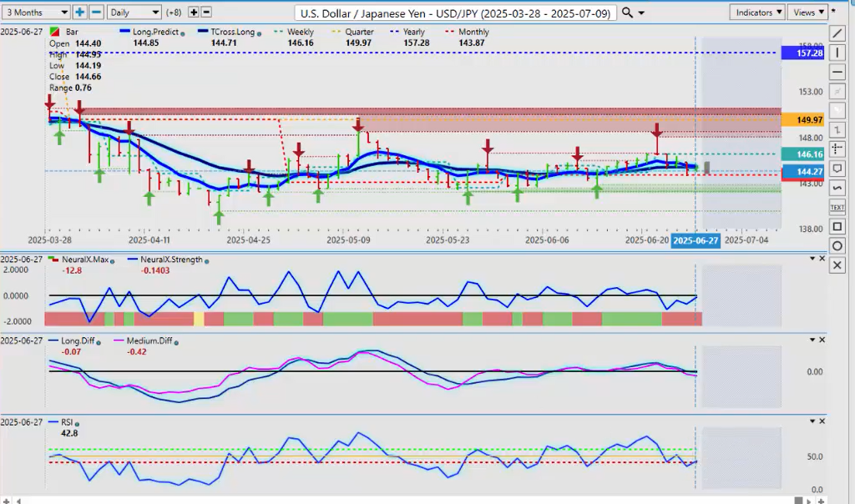Click the search magnifier icon
Image resolution: width=855 pixels, height=504 pixels.
click(626, 13)
